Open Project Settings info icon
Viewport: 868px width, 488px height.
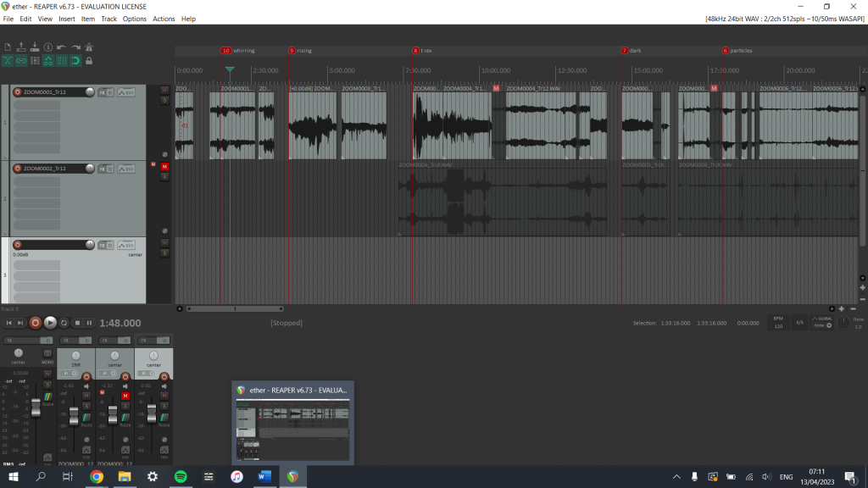point(48,47)
